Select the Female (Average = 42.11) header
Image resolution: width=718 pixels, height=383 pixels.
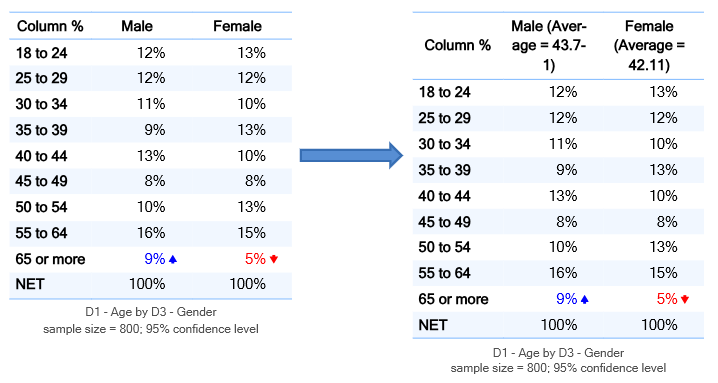pos(649,45)
